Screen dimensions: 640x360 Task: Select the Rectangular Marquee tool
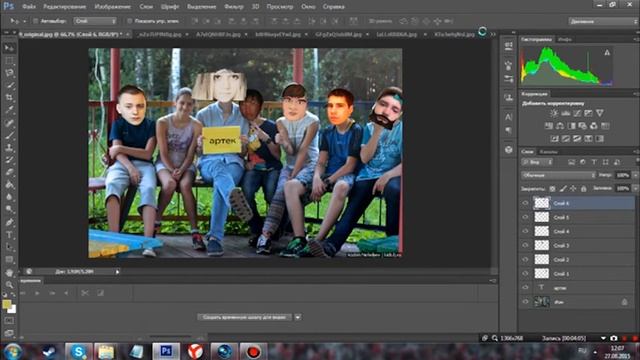tap(9, 60)
